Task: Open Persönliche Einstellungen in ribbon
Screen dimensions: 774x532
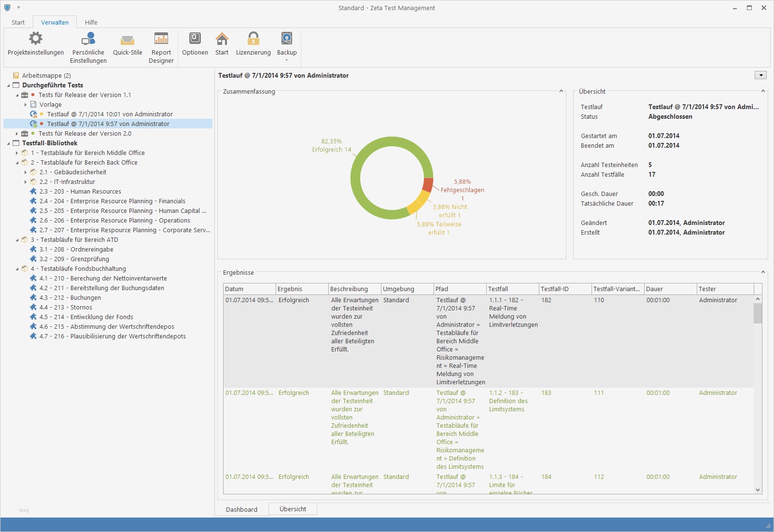Action: coord(88,39)
